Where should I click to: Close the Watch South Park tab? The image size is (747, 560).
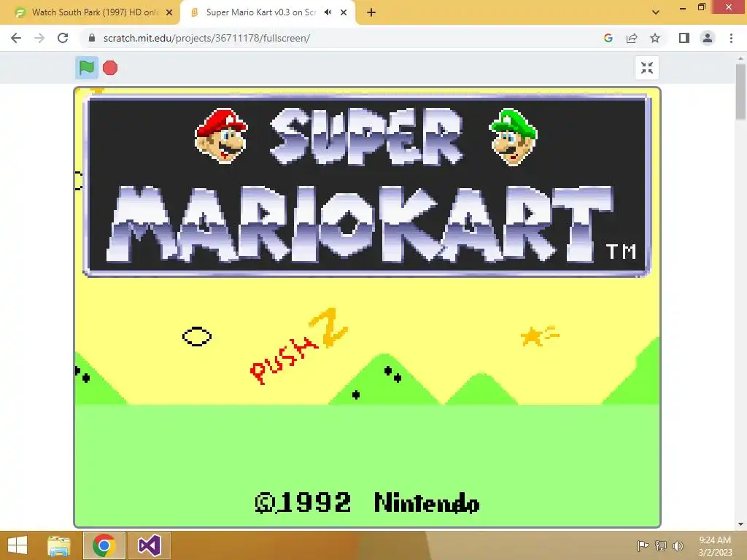tap(169, 12)
